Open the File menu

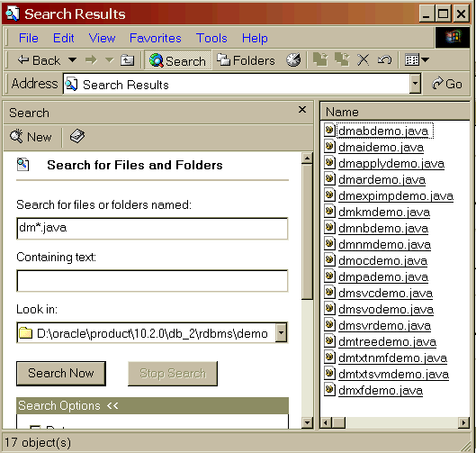tap(29, 39)
